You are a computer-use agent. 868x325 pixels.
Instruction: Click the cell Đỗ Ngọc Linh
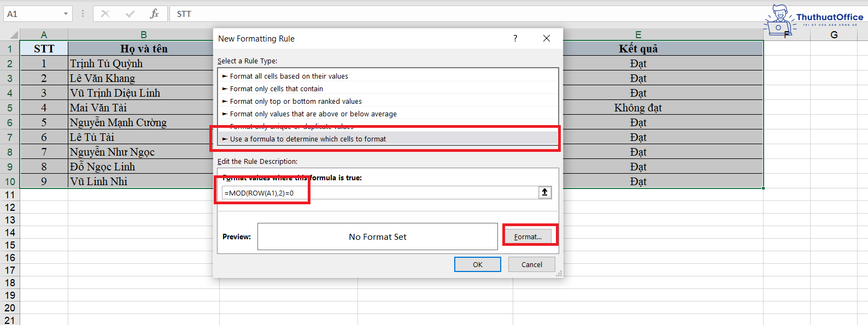point(140,167)
